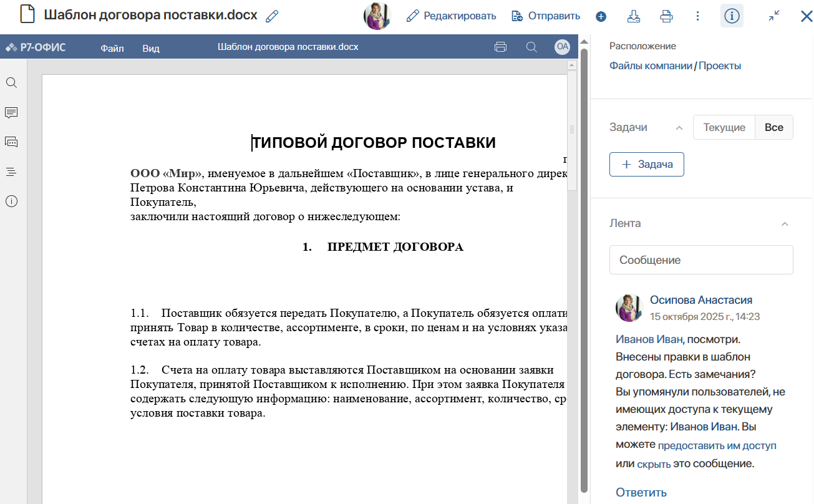Open the user avatar in the header
The width and height of the screenshot is (814, 504).
377,16
